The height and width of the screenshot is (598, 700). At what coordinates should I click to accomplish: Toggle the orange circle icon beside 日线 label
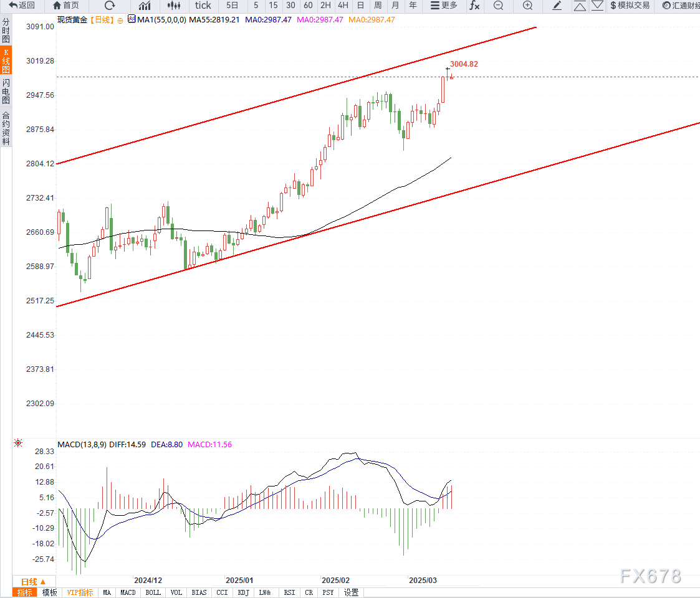point(120,20)
